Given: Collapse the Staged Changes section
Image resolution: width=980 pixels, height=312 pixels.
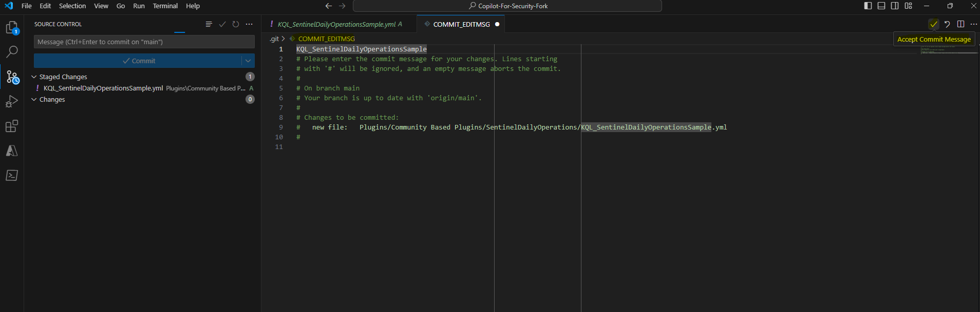Looking at the screenshot, I should click(x=34, y=77).
